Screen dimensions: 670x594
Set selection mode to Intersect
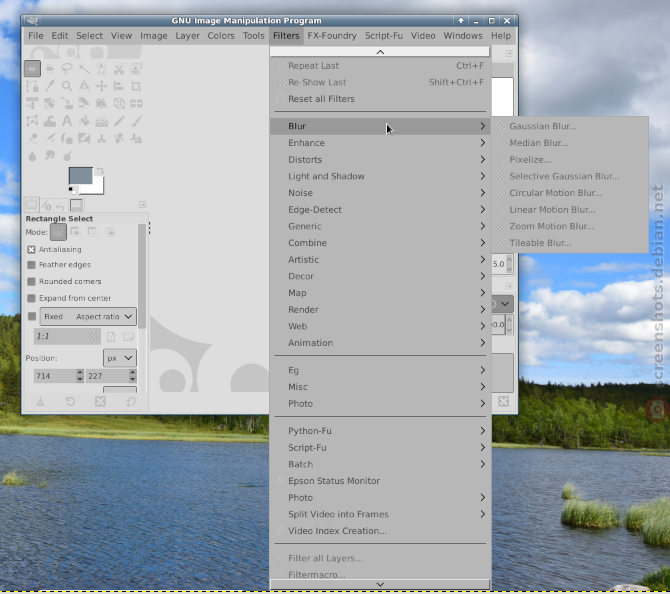click(x=111, y=232)
